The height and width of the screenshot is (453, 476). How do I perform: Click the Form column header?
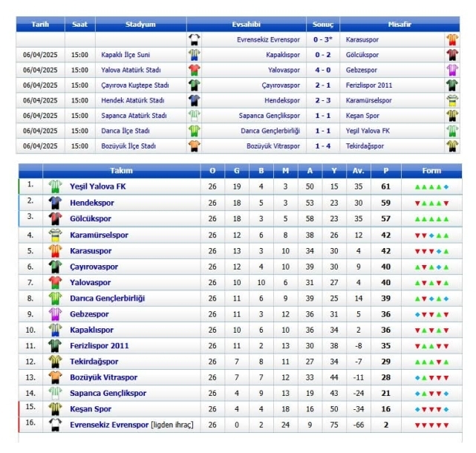(431, 171)
